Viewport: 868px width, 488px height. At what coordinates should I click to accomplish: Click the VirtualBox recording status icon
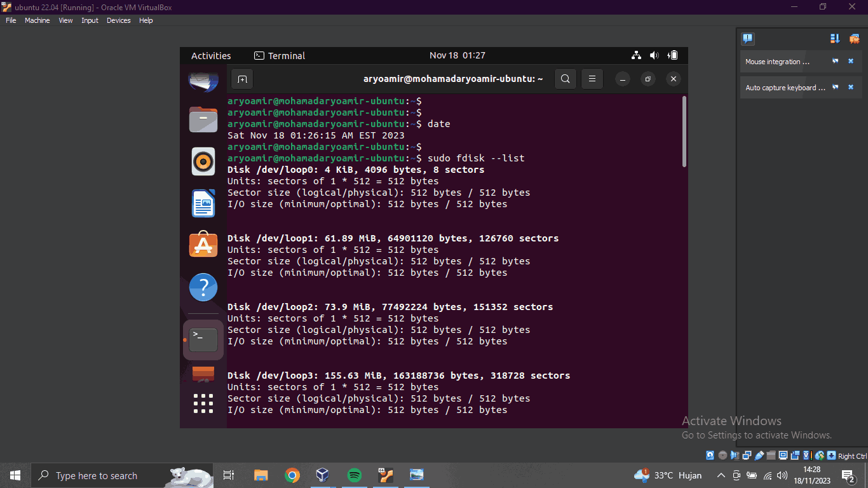(795, 456)
